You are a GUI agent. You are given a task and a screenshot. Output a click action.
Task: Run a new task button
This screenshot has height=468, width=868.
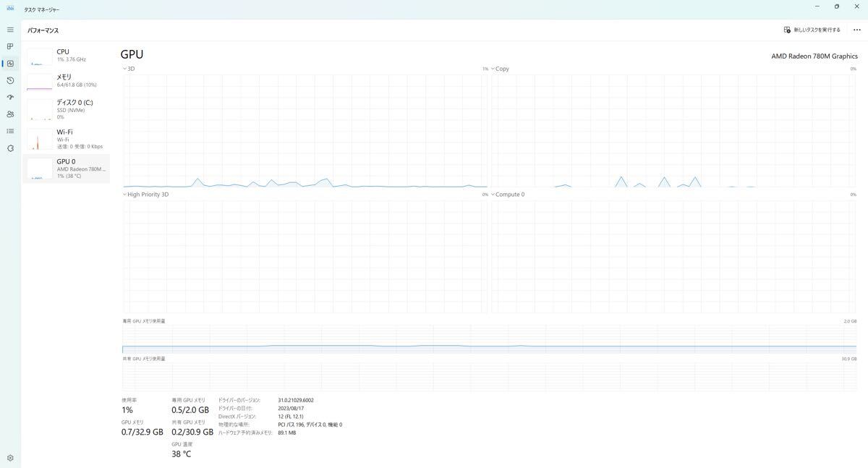[812, 30]
